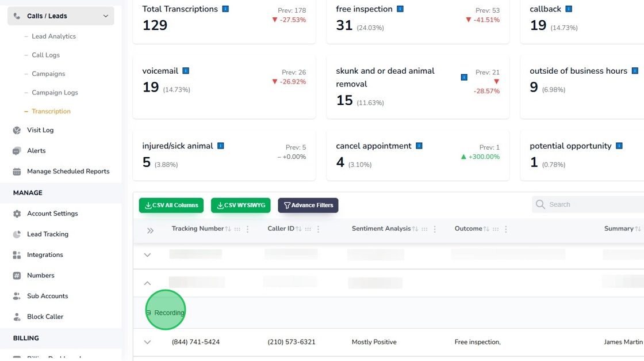
Task: Click the info icon beside voicemail
Action: point(186,71)
